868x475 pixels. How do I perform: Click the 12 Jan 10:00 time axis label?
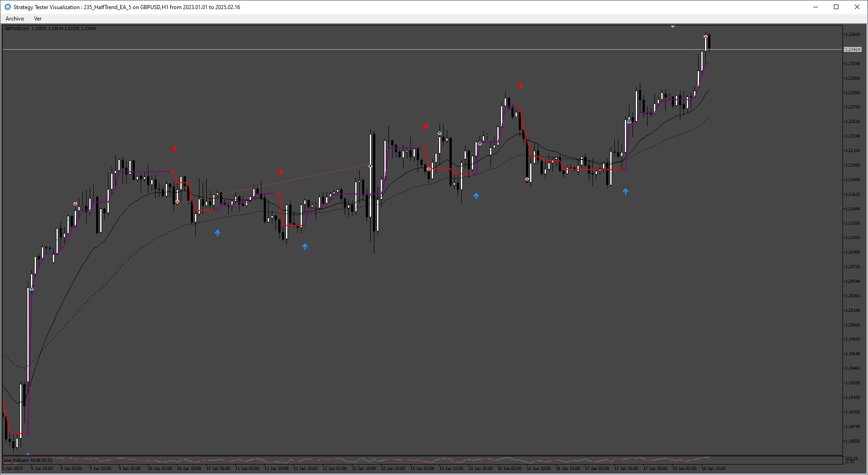[x=364, y=468]
